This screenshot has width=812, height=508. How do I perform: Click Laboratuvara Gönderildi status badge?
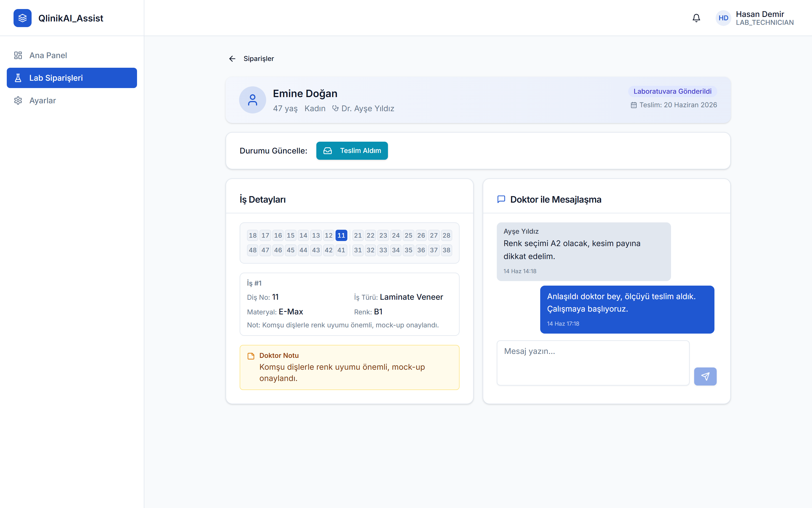coord(672,91)
